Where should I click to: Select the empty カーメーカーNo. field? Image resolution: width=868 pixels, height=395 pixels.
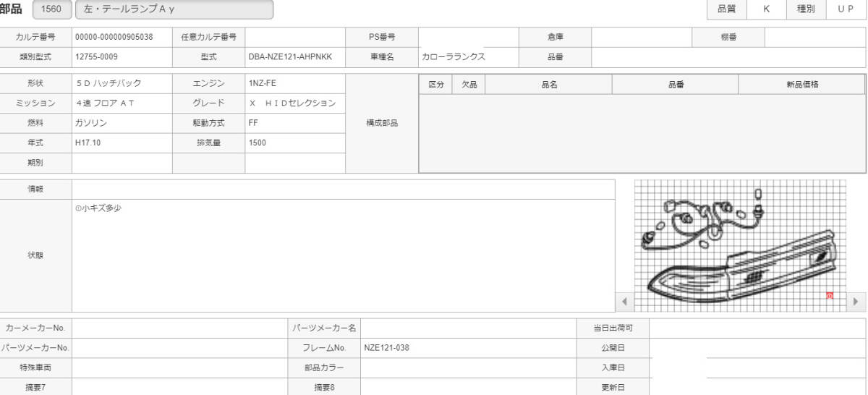(x=179, y=328)
